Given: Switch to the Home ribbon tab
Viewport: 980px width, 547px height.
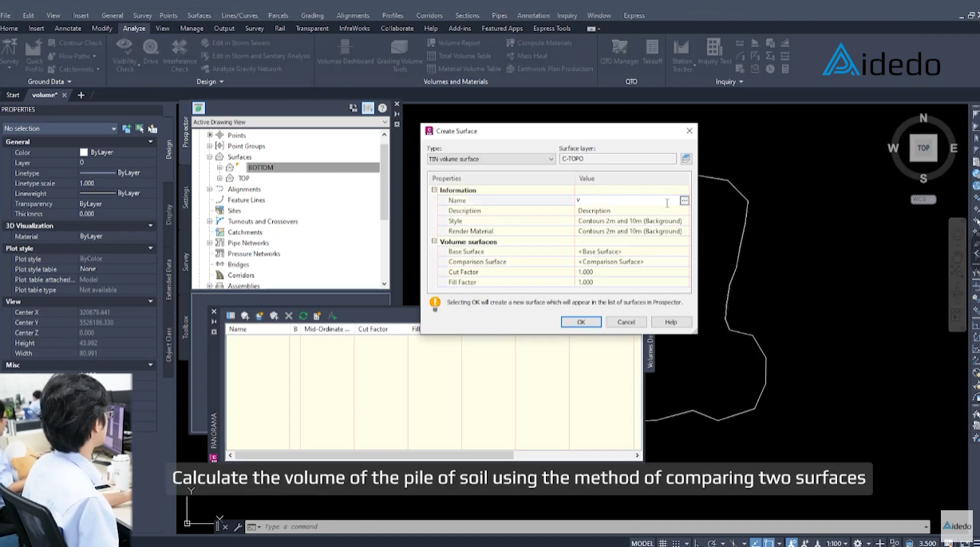Looking at the screenshot, I should coord(10,28).
